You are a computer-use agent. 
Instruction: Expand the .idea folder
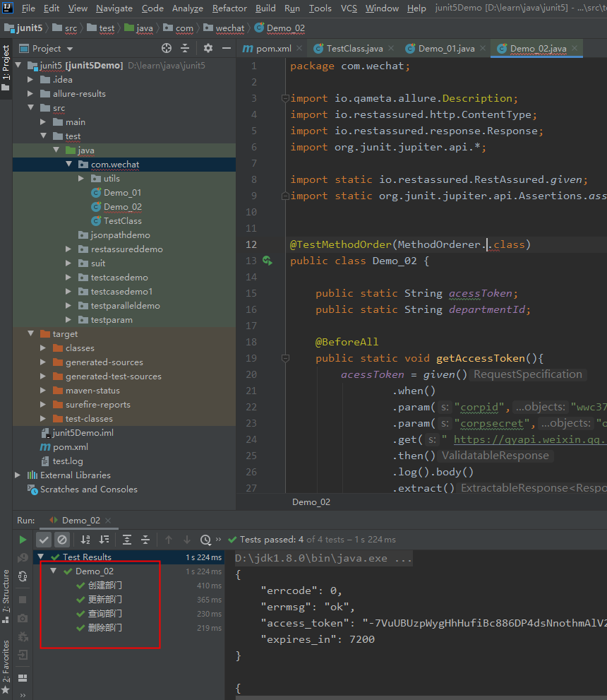click(x=30, y=79)
